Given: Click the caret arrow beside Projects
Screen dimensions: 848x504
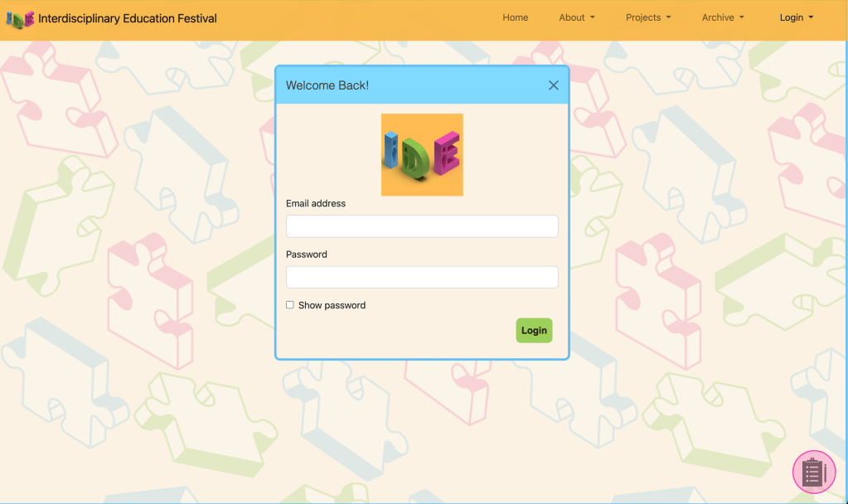Looking at the screenshot, I should click(668, 17).
